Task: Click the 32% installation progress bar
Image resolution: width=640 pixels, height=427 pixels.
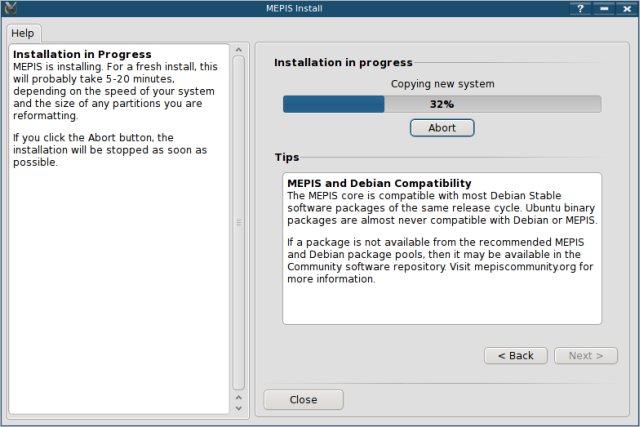Action: pyautogui.click(x=441, y=104)
